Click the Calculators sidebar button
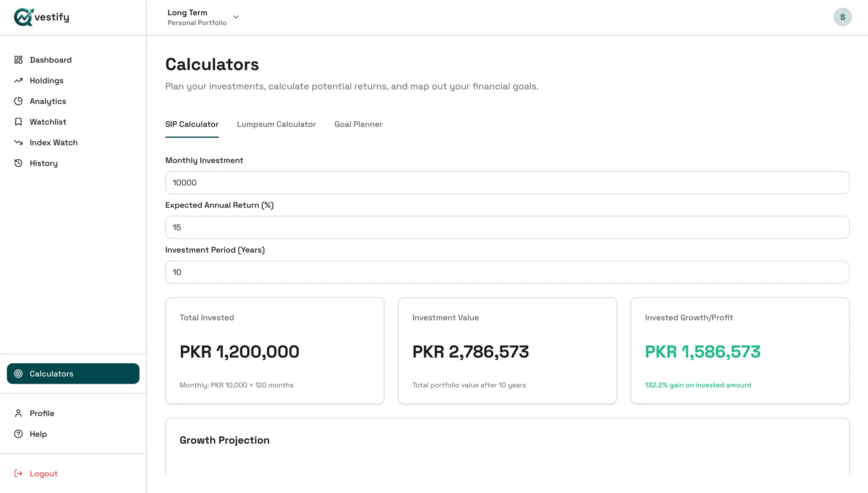The height and width of the screenshot is (493, 868). [73, 374]
